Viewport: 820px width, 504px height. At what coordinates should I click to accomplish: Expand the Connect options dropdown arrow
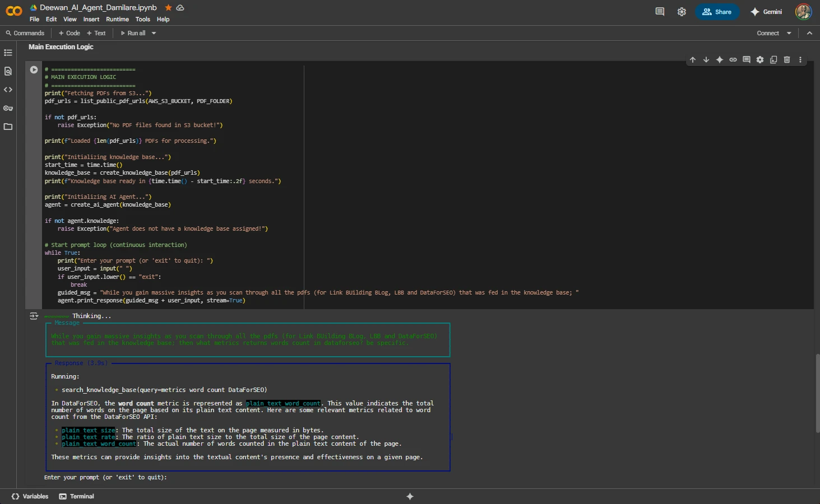(789, 33)
